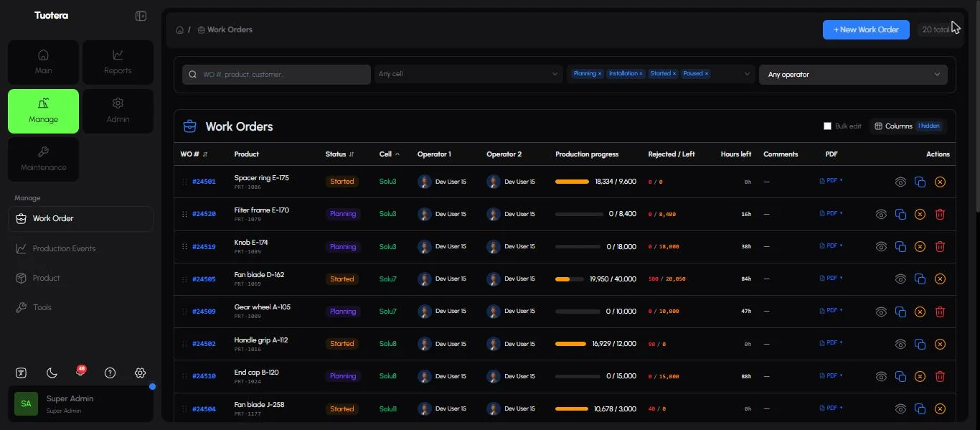
Task: Open work order #24520 link
Action: tap(204, 215)
